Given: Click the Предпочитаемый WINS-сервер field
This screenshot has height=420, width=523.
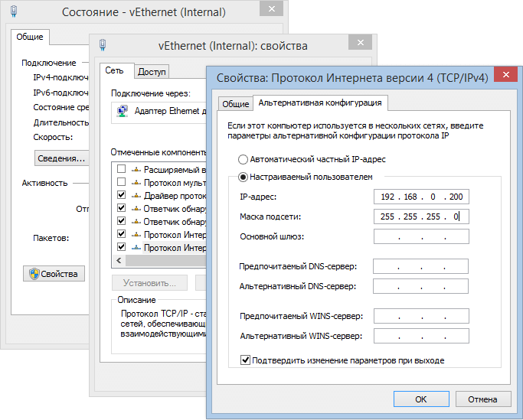Looking at the screenshot, I should tap(421, 316).
